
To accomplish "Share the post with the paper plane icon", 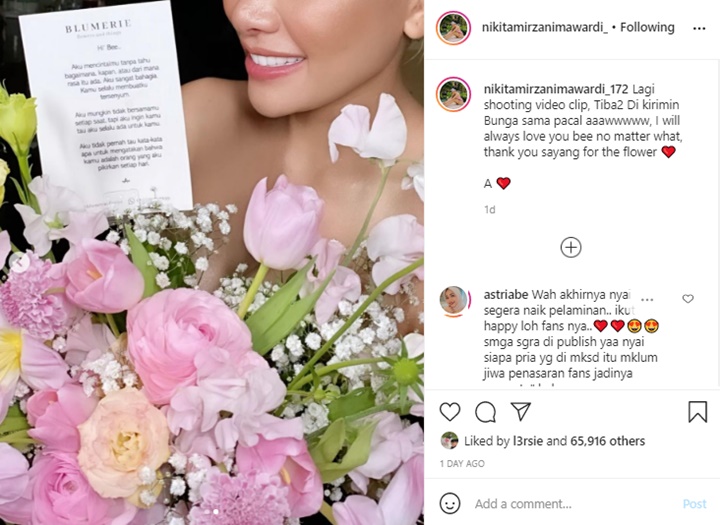I will pos(521,411).
